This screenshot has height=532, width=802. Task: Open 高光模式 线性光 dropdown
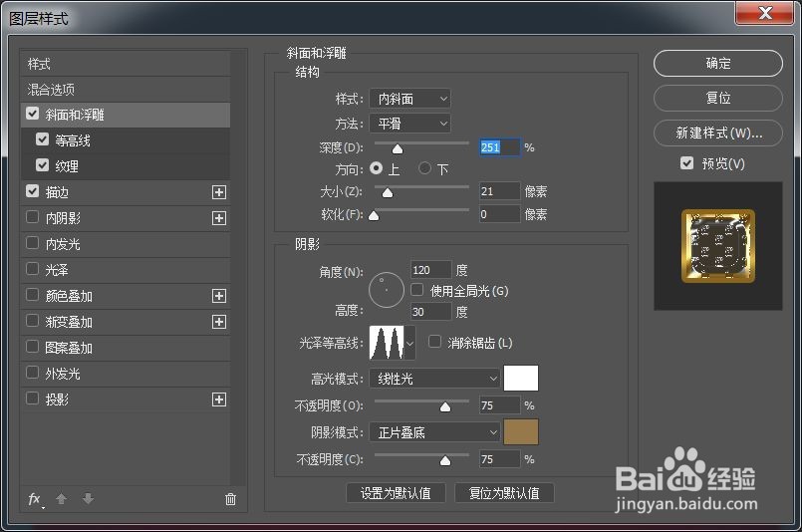pyautogui.click(x=434, y=379)
